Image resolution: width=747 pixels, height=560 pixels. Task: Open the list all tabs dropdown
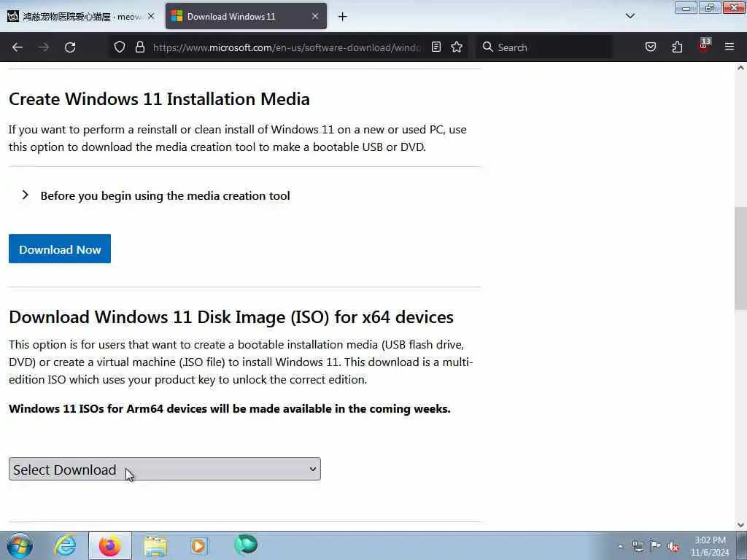(630, 16)
